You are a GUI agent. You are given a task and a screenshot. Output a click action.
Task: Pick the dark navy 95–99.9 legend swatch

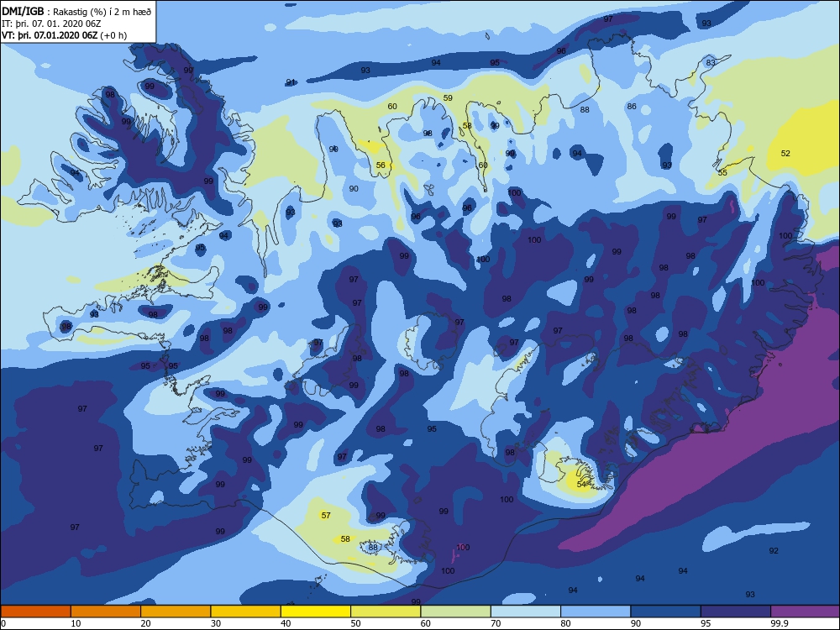pyautogui.click(x=736, y=612)
